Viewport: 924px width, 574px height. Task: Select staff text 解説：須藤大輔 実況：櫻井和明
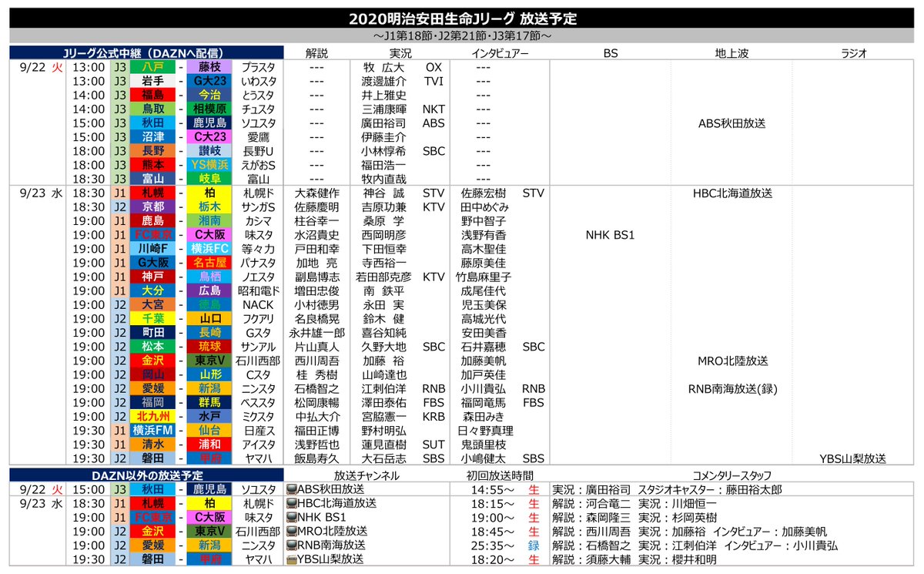pos(634,559)
